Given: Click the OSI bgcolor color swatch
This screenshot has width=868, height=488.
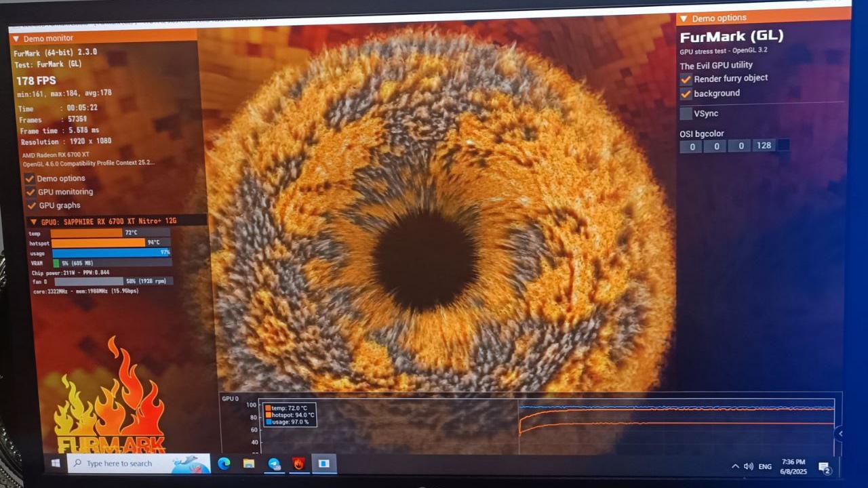Looking at the screenshot, I should pyautogui.click(x=783, y=146).
